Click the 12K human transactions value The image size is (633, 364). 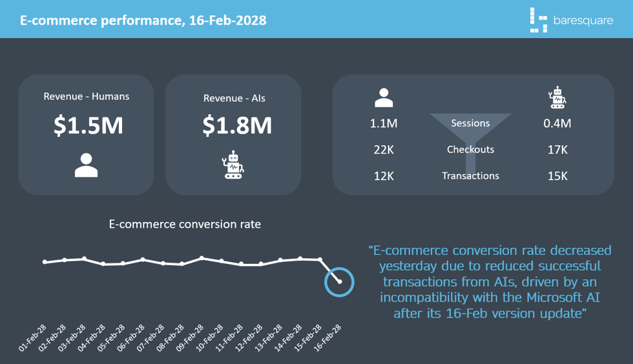pos(384,176)
